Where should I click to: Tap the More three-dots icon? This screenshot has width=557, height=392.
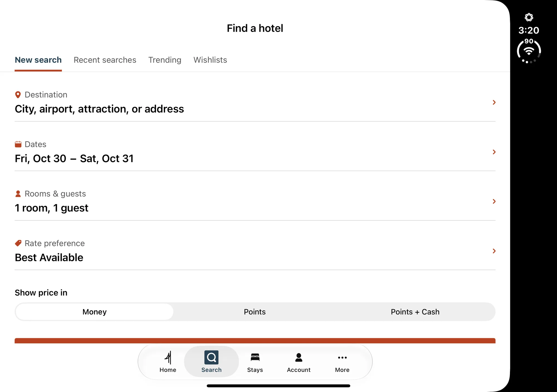[342, 357]
